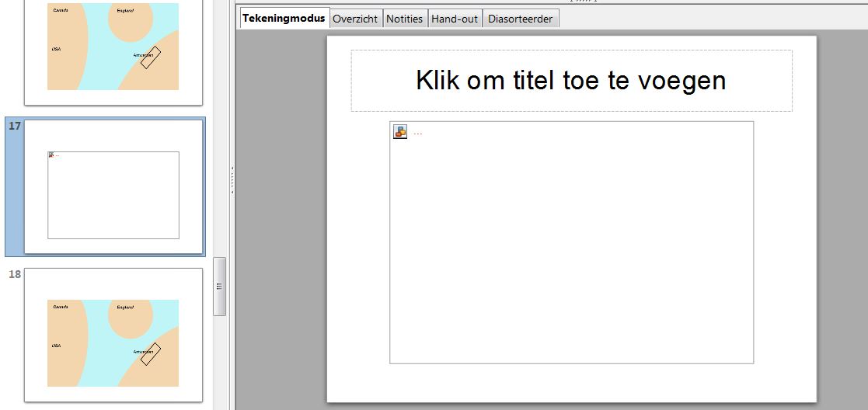
Task: Select the empty content frame on the slide
Action: 571,242
